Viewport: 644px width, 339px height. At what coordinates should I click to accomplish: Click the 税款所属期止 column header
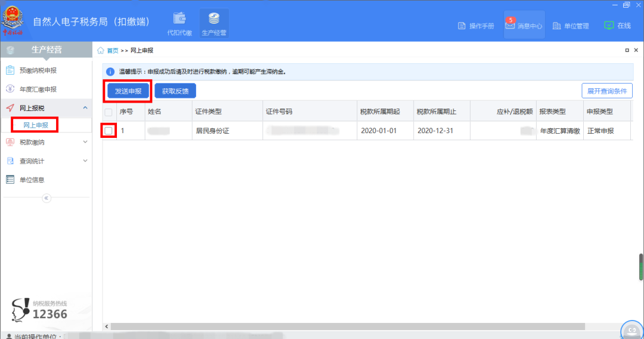point(442,112)
